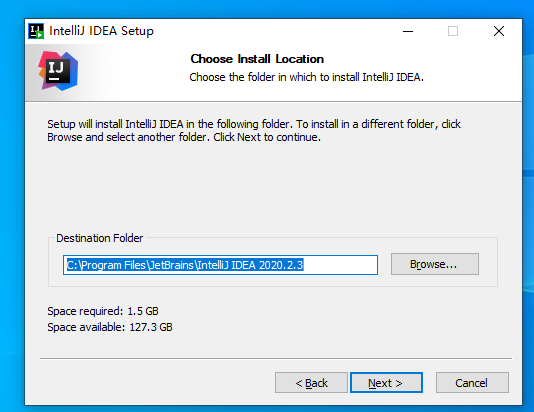Cancel the IntelliJ IDEA installation
The width and height of the screenshot is (534, 412).
(x=472, y=383)
